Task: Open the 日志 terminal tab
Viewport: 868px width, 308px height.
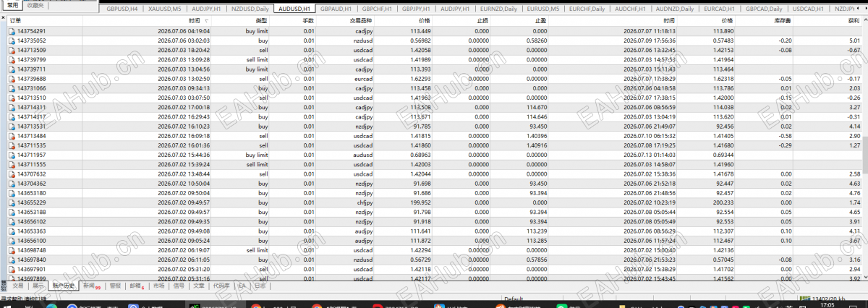Action: [x=260, y=286]
